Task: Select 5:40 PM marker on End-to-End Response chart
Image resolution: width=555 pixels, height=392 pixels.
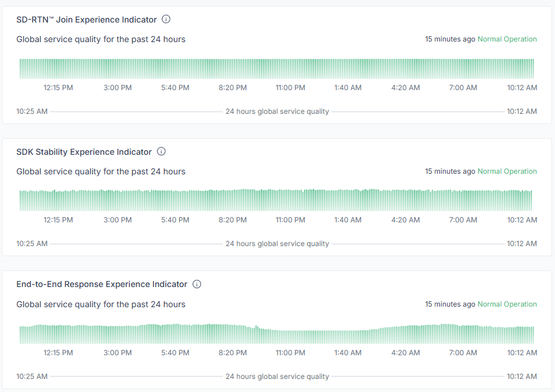Action: [175, 353]
